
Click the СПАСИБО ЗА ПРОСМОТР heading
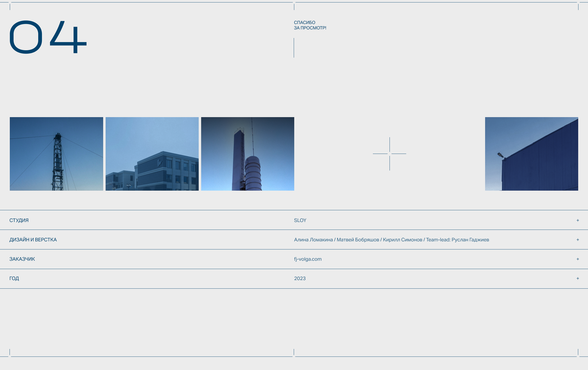[310, 25]
